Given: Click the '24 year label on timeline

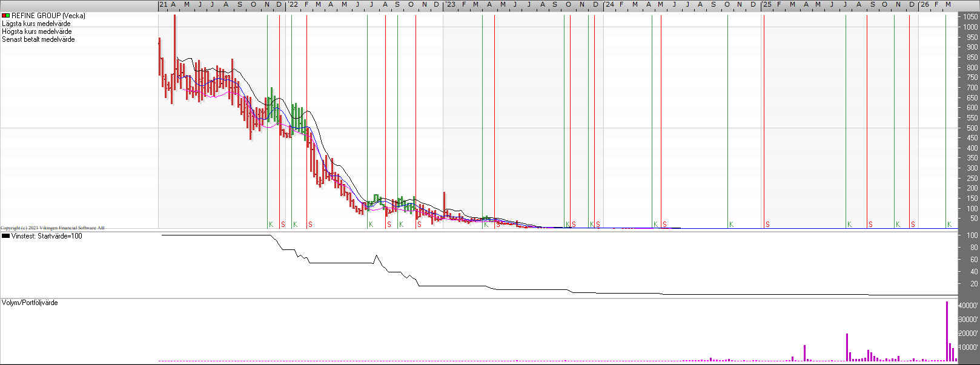Looking at the screenshot, I should tap(609, 4).
